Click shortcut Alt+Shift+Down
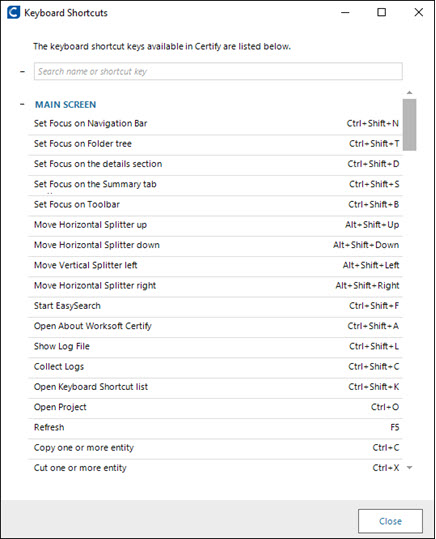Viewport: 436px width, 539px height. (366, 245)
